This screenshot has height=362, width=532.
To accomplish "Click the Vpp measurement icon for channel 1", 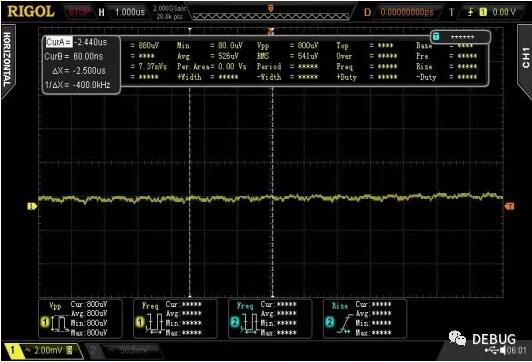I will pyautogui.click(x=55, y=322).
